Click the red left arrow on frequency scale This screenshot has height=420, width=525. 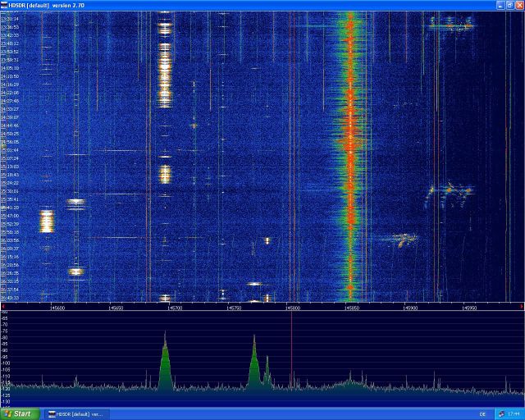click(2, 307)
